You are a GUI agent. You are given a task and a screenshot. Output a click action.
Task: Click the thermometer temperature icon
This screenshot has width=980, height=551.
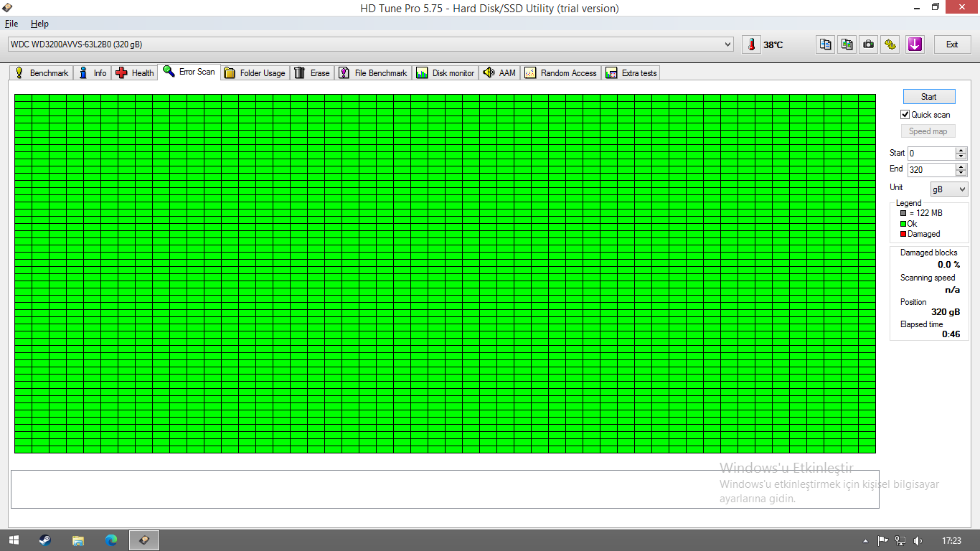[751, 44]
